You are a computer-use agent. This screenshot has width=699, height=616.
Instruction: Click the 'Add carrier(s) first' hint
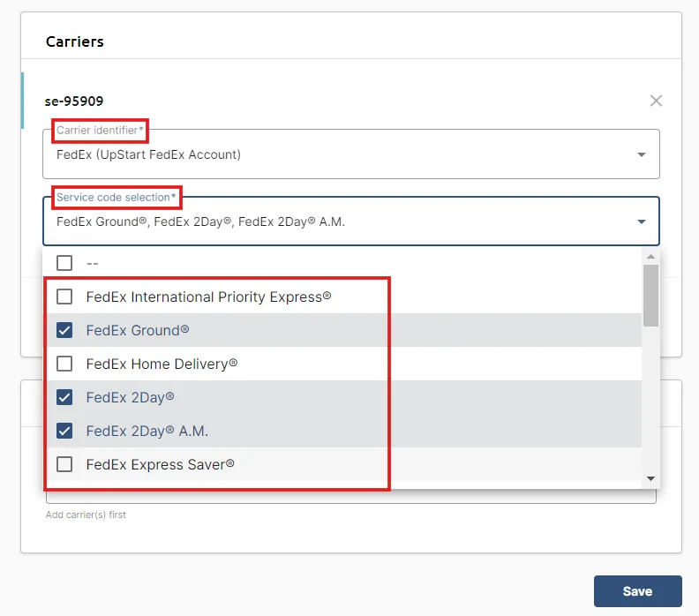[x=86, y=515]
